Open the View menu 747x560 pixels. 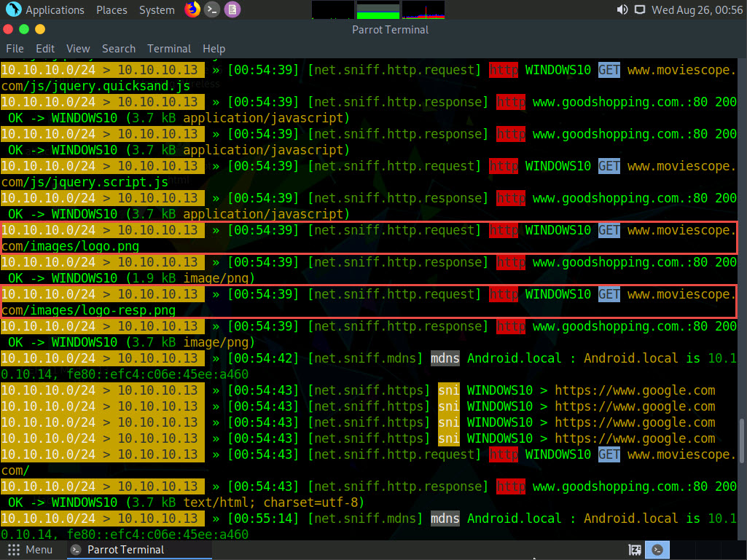click(x=78, y=49)
